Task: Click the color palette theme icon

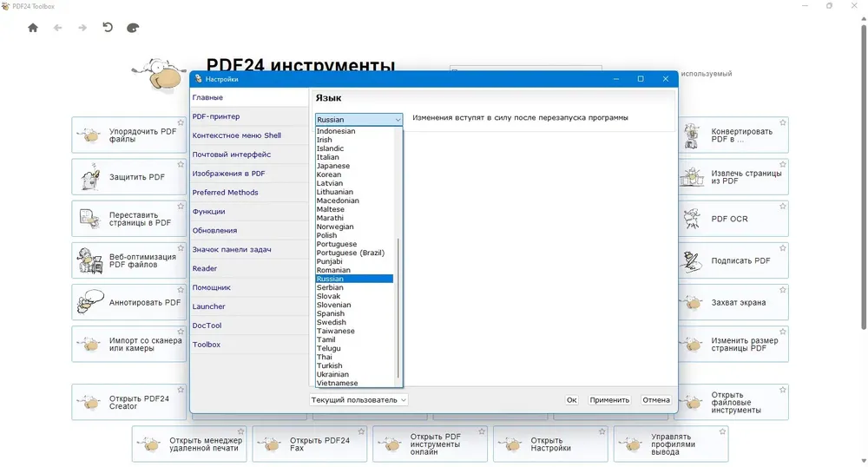Action: pyautogui.click(x=133, y=28)
